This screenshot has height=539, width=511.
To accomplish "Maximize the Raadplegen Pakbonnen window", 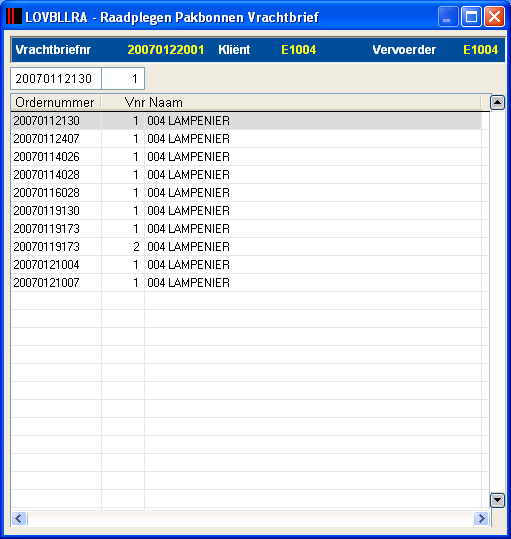I will tap(471, 16).
